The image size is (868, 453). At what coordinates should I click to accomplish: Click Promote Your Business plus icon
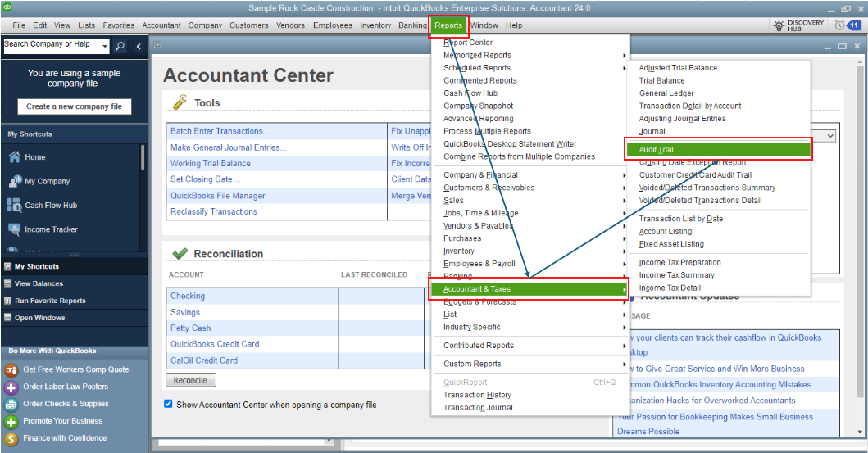point(11,421)
